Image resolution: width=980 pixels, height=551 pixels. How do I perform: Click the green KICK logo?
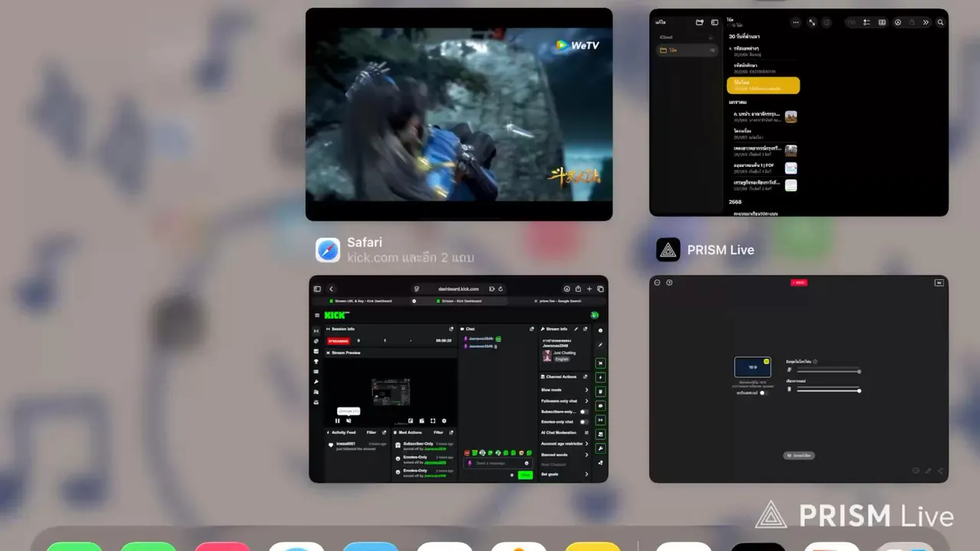coord(337,315)
